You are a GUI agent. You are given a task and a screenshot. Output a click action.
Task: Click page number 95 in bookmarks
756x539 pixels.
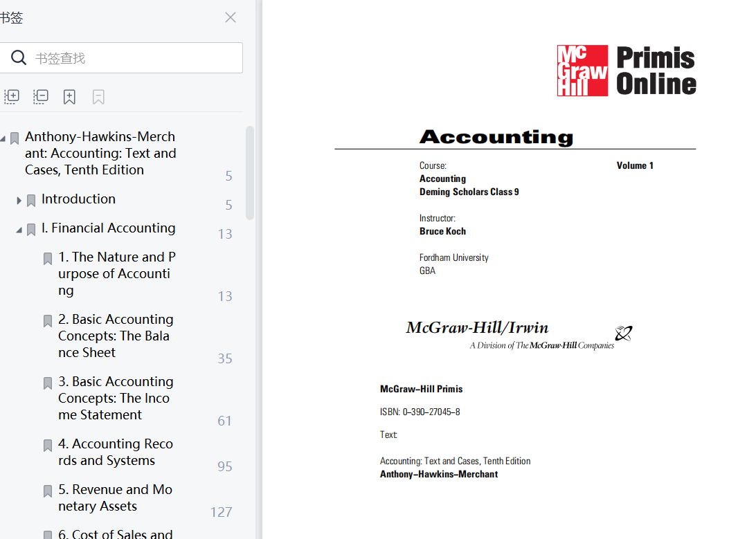click(x=225, y=466)
